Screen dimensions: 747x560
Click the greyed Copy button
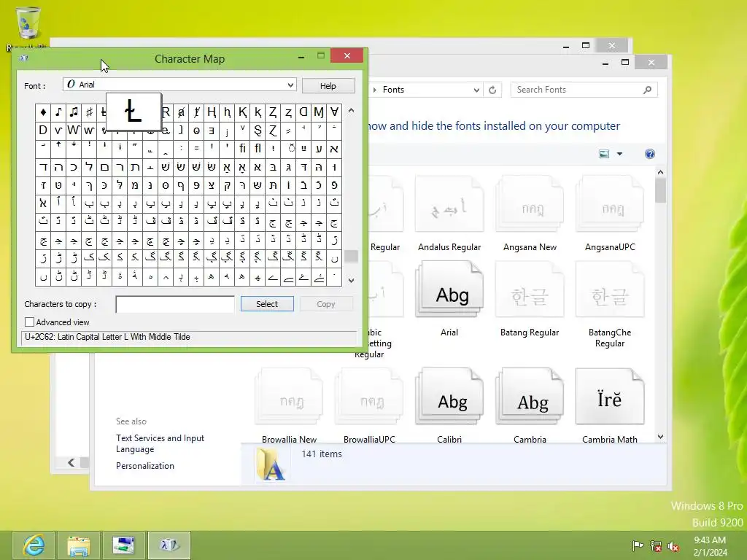pyautogui.click(x=326, y=304)
